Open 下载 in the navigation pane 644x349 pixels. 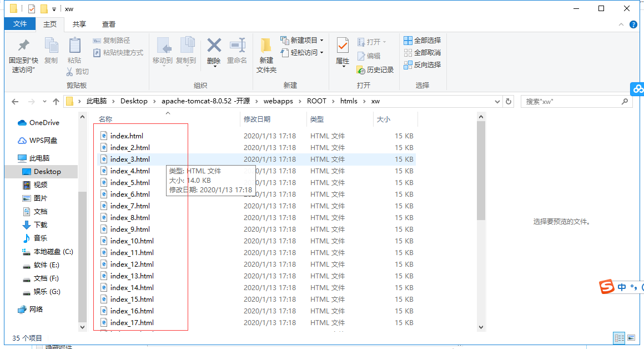[x=35, y=225]
